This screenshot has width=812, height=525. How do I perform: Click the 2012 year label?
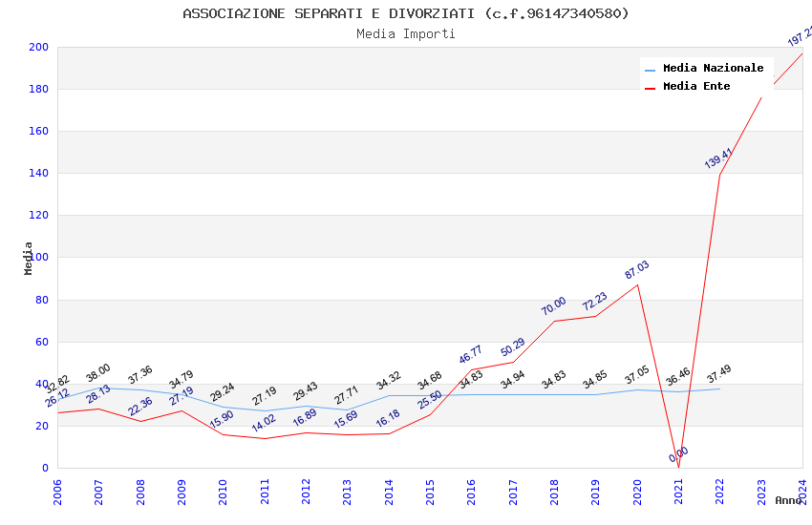coord(306,492)
